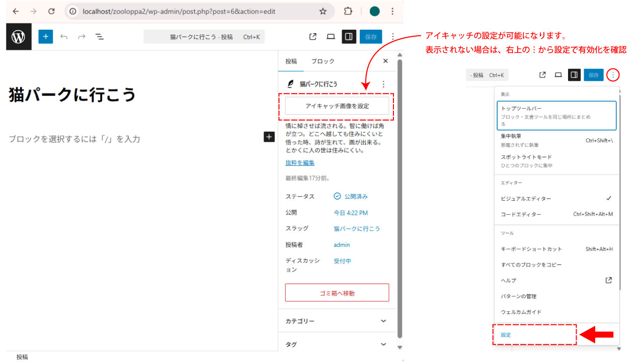Screen dimensions: 644x362
Task: Click the sidebar vertical scrollbar
Action: pyautogui.click(x=400, y=199)
